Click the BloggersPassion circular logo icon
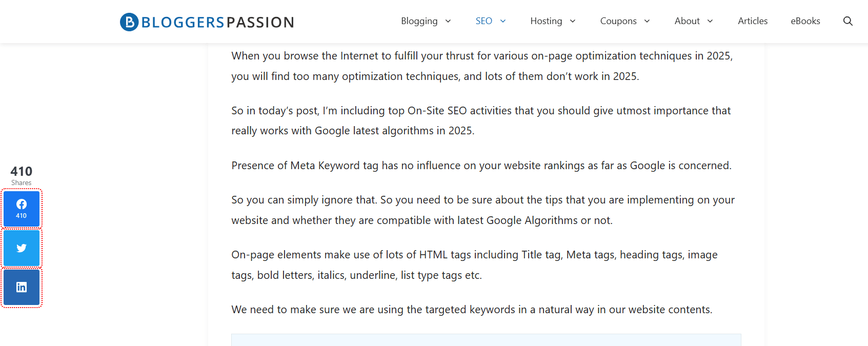Image resolution: width=868 pixels, height=346 pixels. pos(128,21)
